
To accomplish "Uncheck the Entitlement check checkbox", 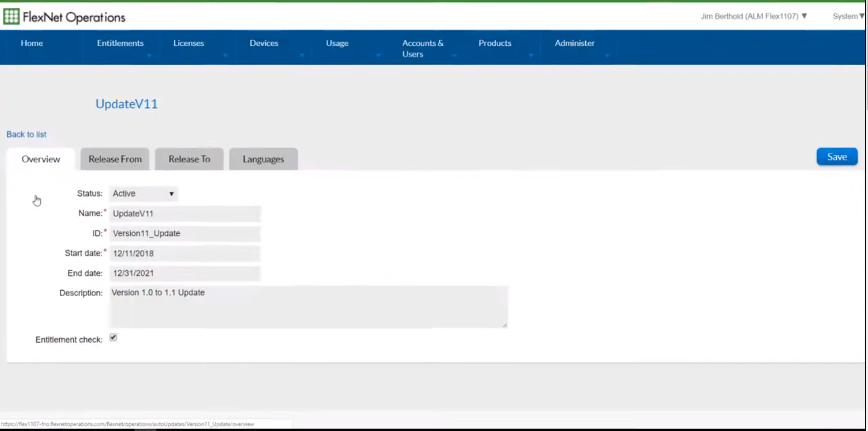I will pos(113,337).
